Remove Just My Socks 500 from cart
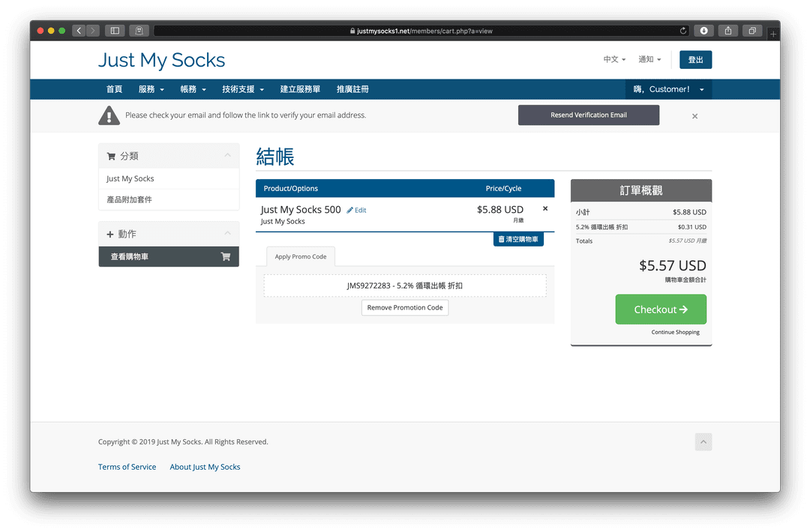This screenshot has height=532, width=810. tap(545, 208)
